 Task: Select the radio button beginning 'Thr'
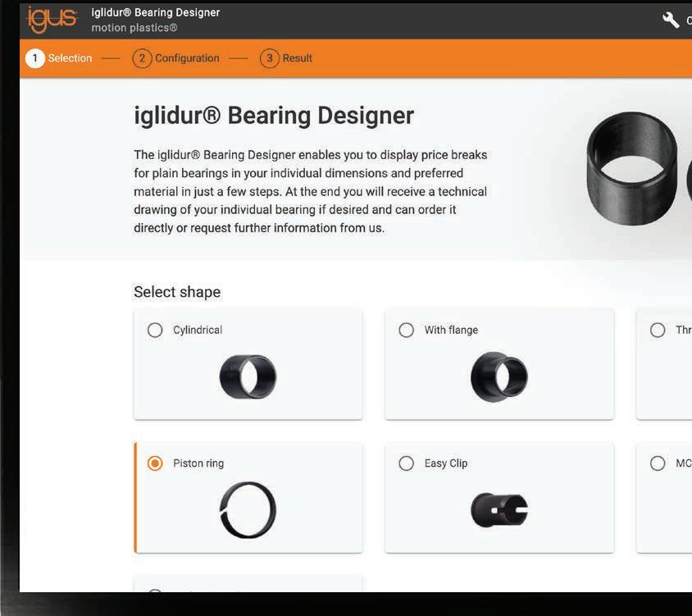point(658,330)
